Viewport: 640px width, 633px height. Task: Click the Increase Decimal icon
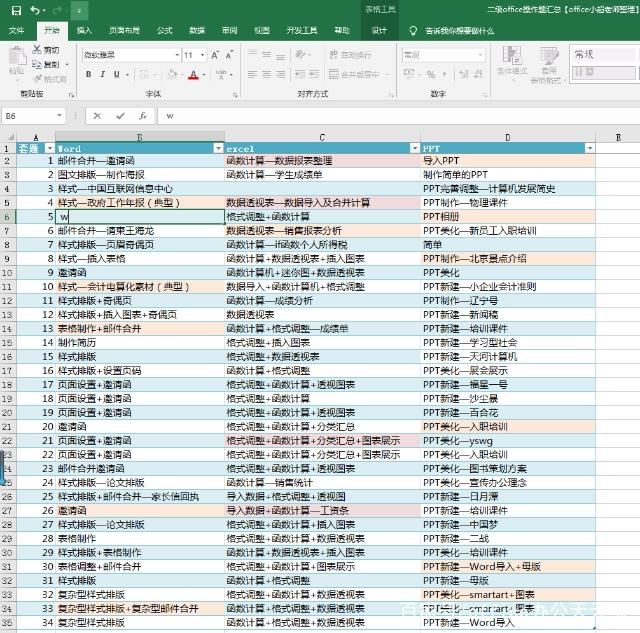point(464,74)
